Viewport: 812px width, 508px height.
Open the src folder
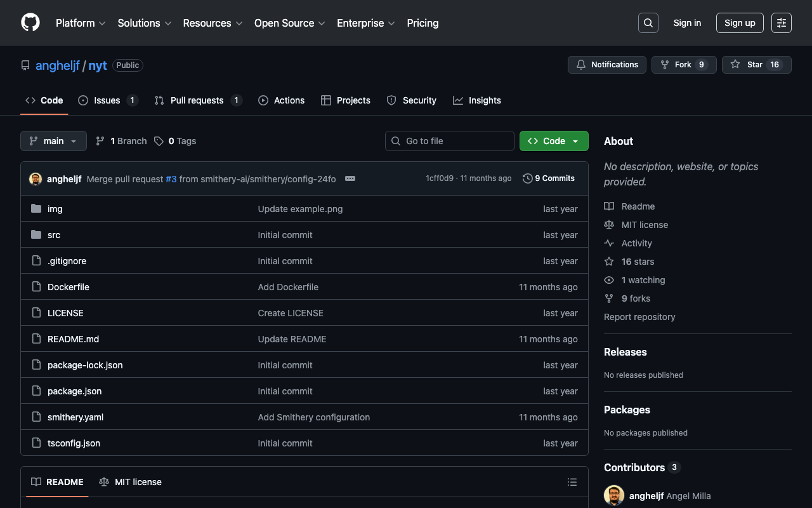(54, 235)
